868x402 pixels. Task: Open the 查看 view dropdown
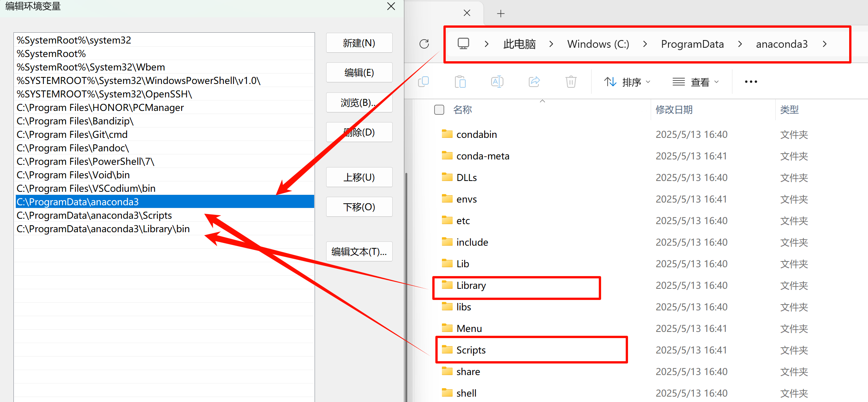(x=695, y=82)
